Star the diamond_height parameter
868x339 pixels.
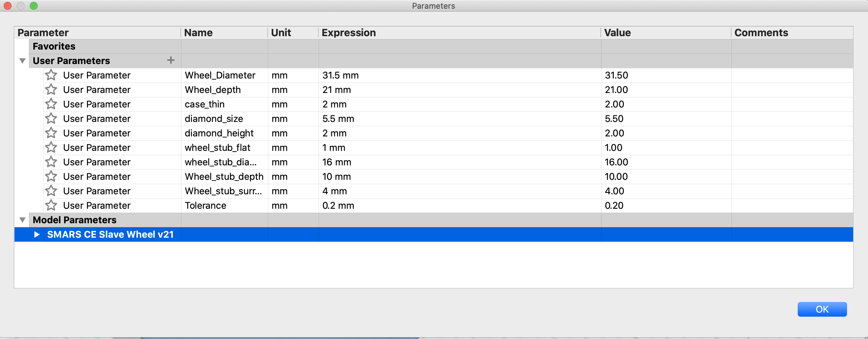[51, 133]
